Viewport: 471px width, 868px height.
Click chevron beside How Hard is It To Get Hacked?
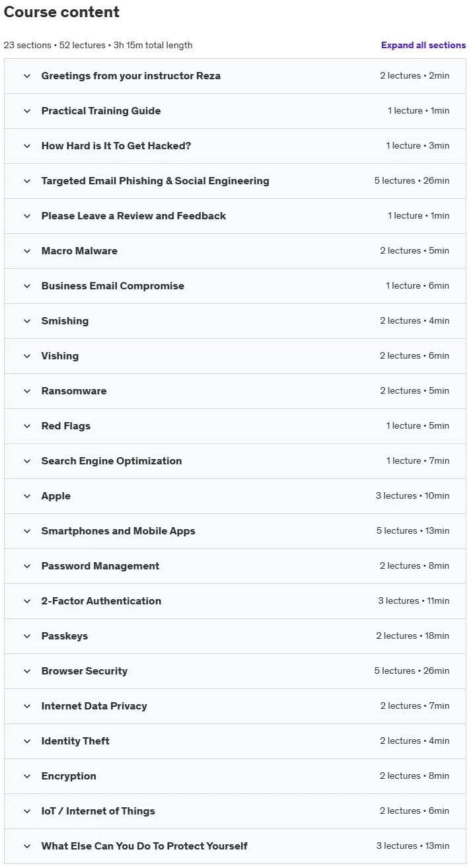27,146
